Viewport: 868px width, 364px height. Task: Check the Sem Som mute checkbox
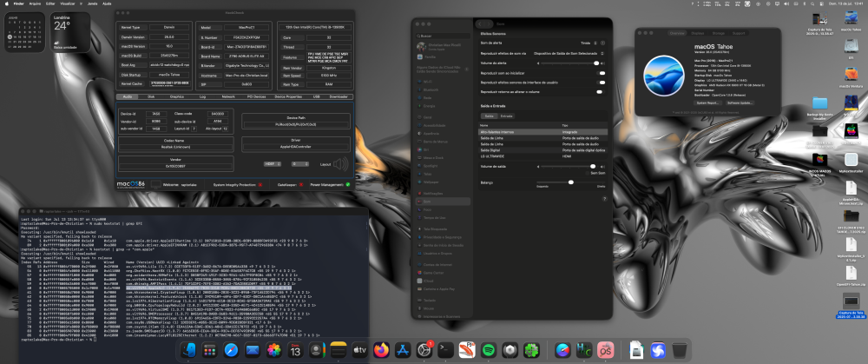589,173
